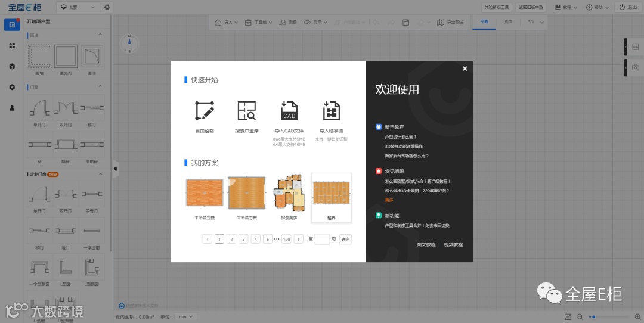This screenshot has width=644, height=323.
Task: Switch to the 顶面 ceiling view tab
Action: pos(509,22)
